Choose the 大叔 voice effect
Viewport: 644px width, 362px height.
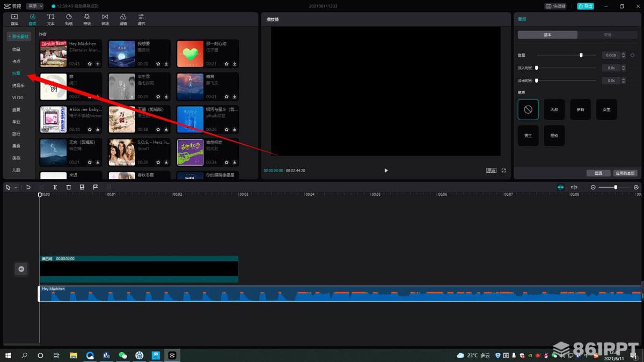[x=554, y=109]
